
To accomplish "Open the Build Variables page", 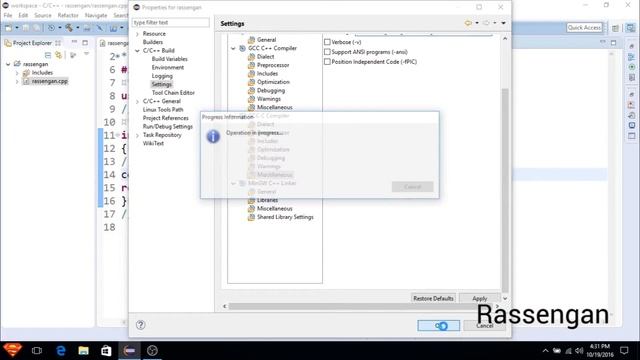I will click(169, 59).
